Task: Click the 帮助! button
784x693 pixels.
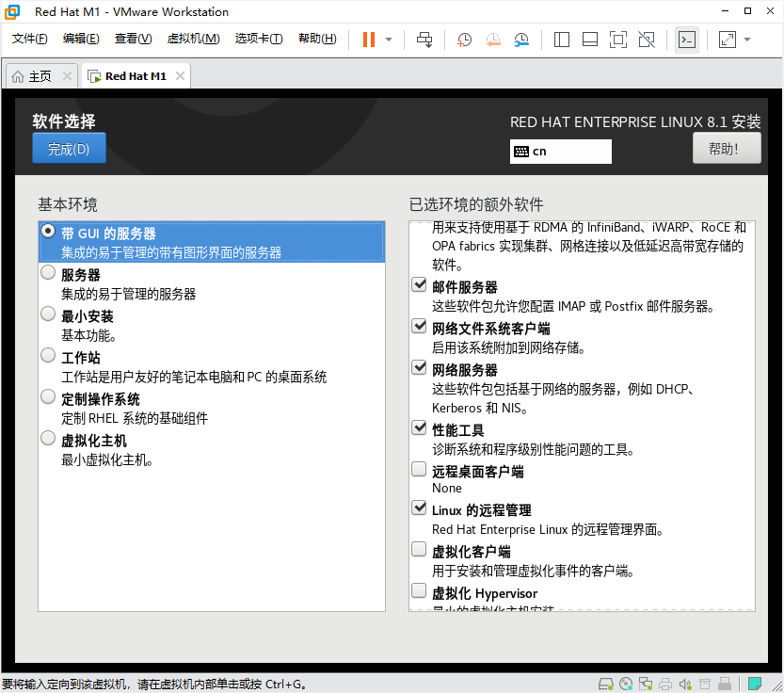Action: point(727,148)
